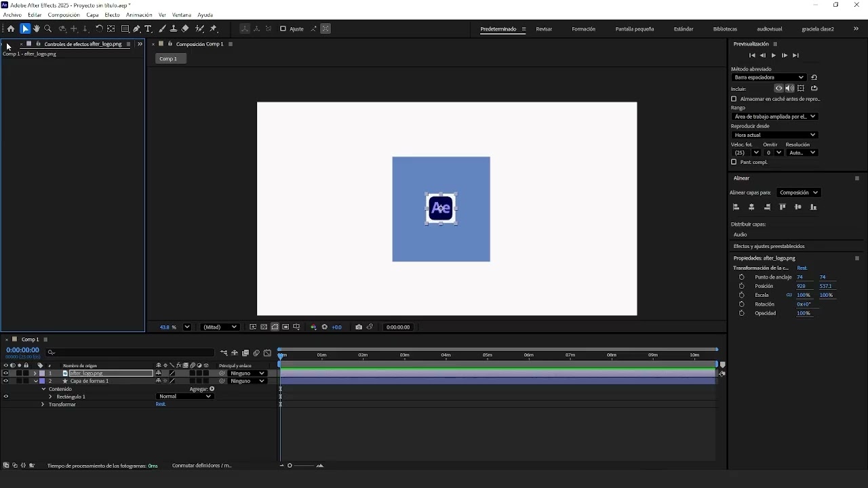Click the Home icon in toolbar
The image size is (868, 488).
(x=11, y=29)
